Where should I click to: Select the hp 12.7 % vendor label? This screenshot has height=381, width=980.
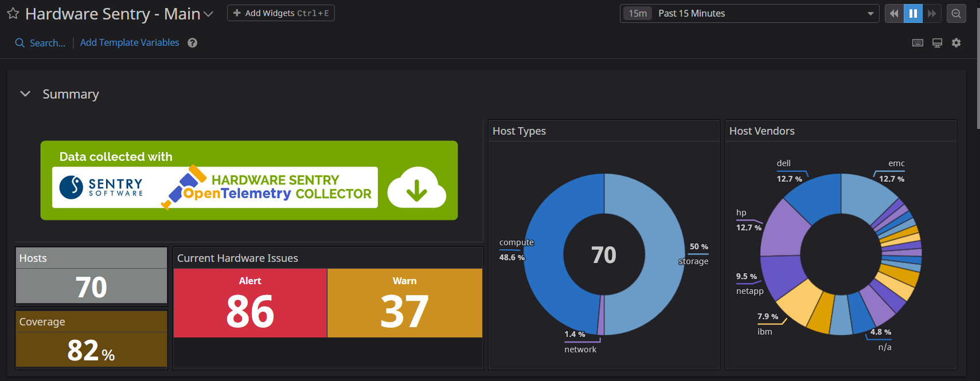pyautogui.click(x=749, y=220)
